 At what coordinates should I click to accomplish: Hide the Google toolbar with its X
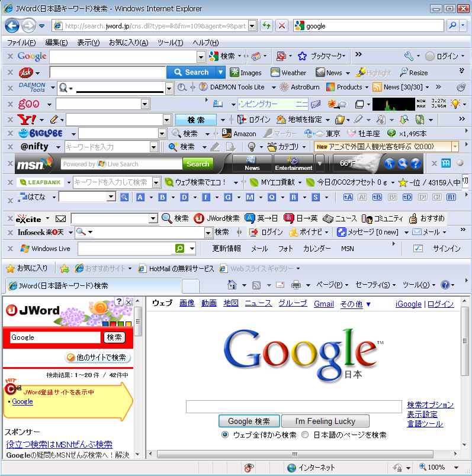pos(10,56)
